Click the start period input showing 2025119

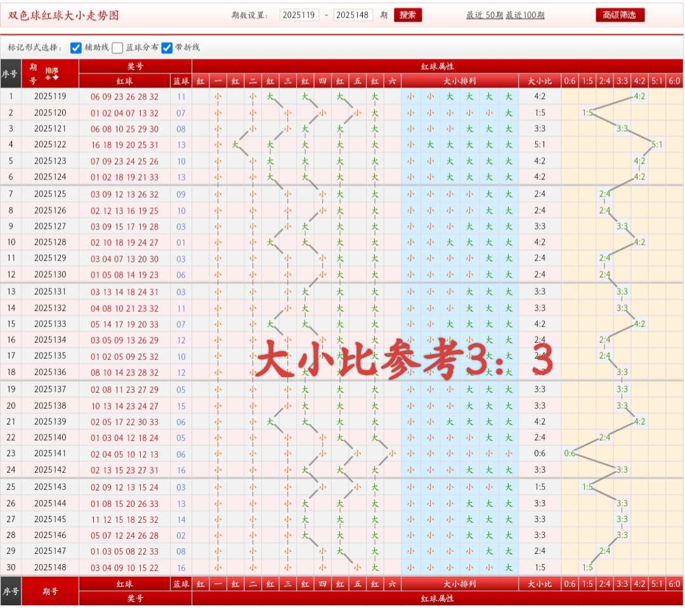tap(299, 15)
